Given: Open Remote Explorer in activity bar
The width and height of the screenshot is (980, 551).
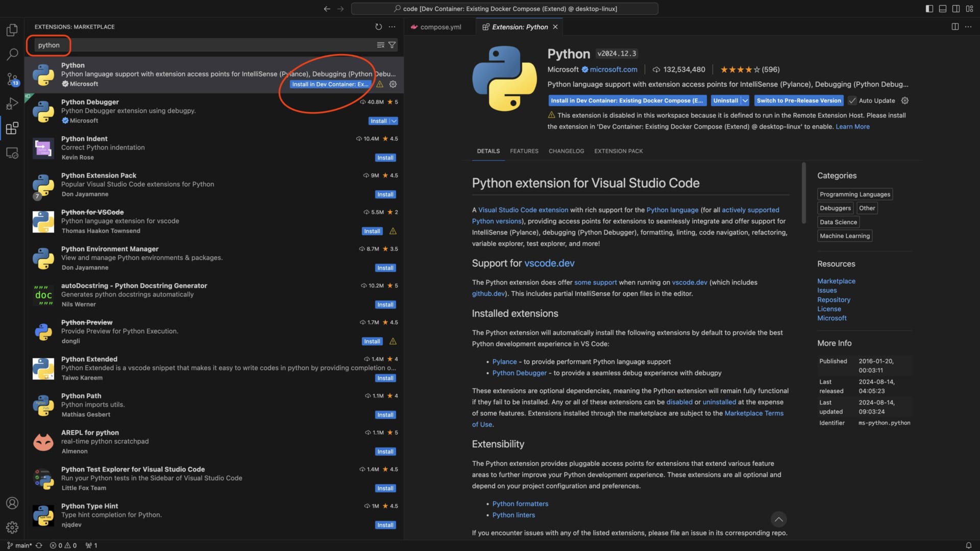Looking at the screenshot, I should [12, 153].
